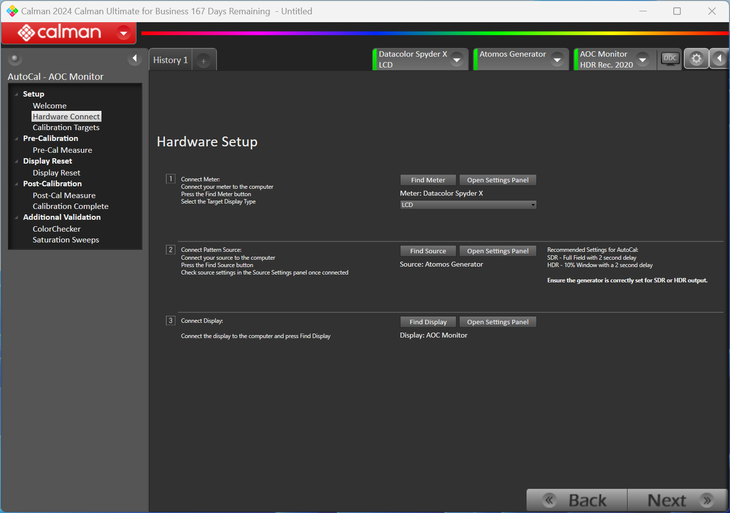730x513 pixels.
Task: Go Back to the previous workflow page
Action: (577, 500)
